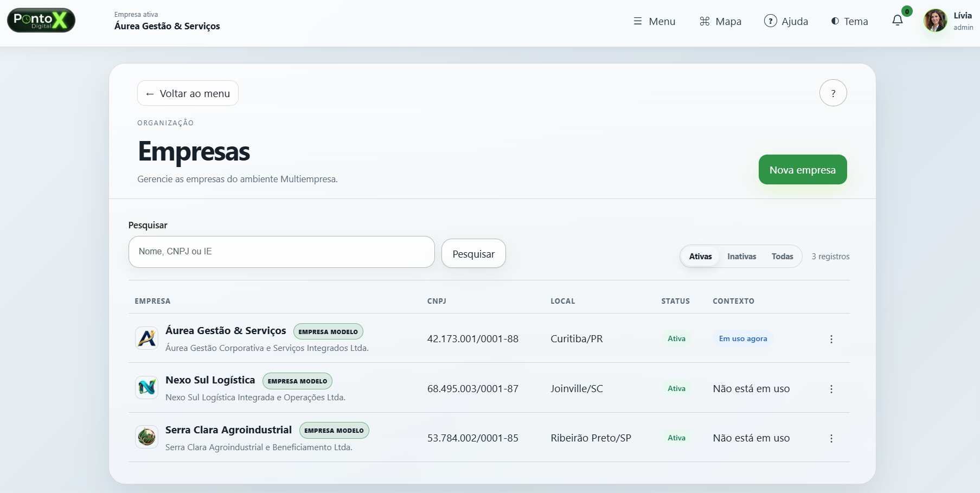Click the EMPRESA column header
Screen dimensions: 980x493
tap(152, 301)
